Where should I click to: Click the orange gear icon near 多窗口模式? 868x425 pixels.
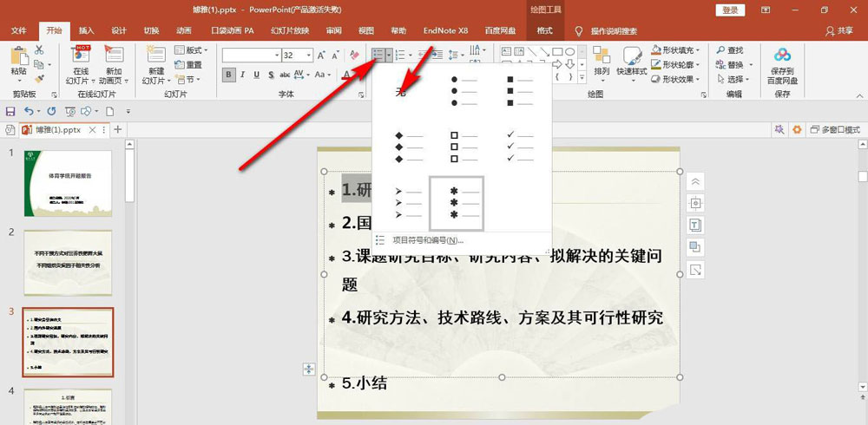point(797,129)
